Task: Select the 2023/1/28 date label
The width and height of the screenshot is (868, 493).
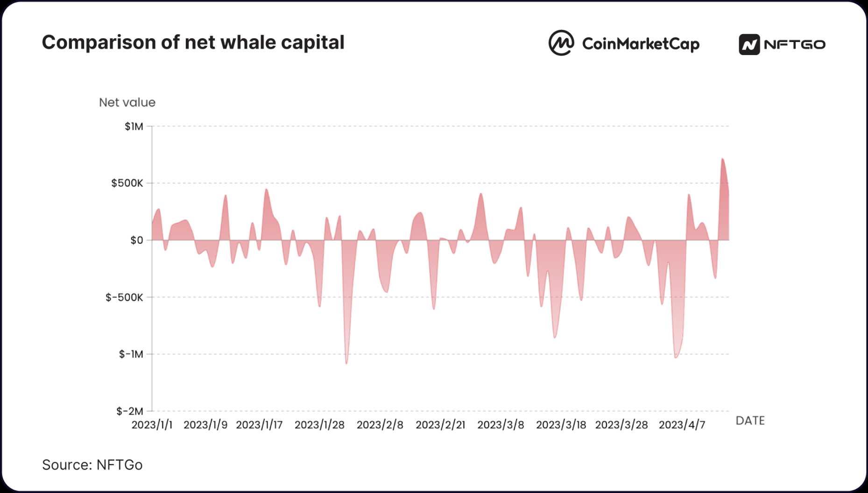Action: pyautogui.click(x=319, y=425)
